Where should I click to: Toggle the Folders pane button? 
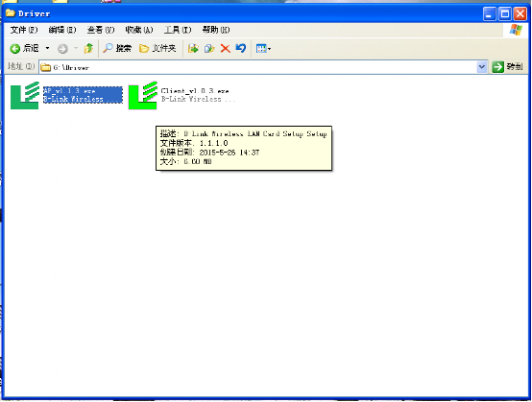click(157, 49)
